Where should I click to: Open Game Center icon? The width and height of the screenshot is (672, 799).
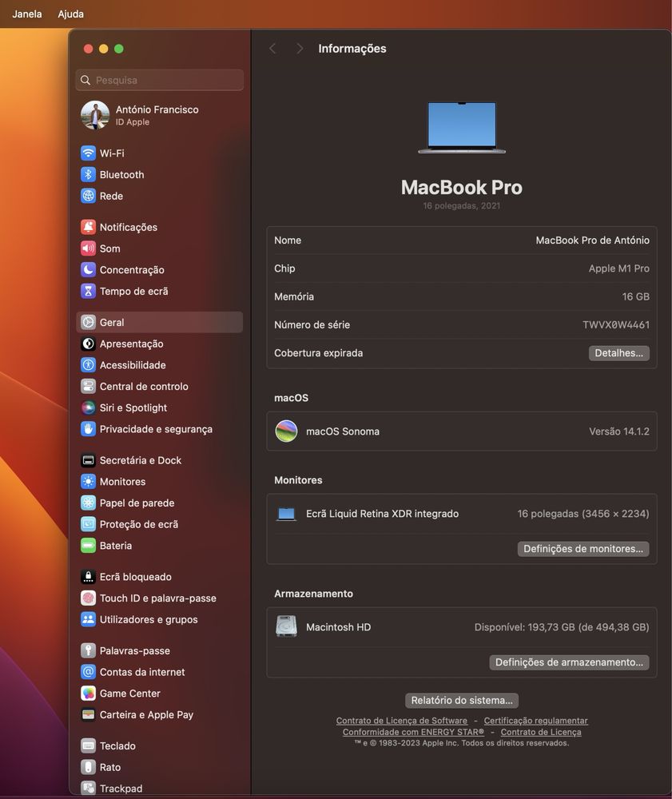tap(88, 693)
